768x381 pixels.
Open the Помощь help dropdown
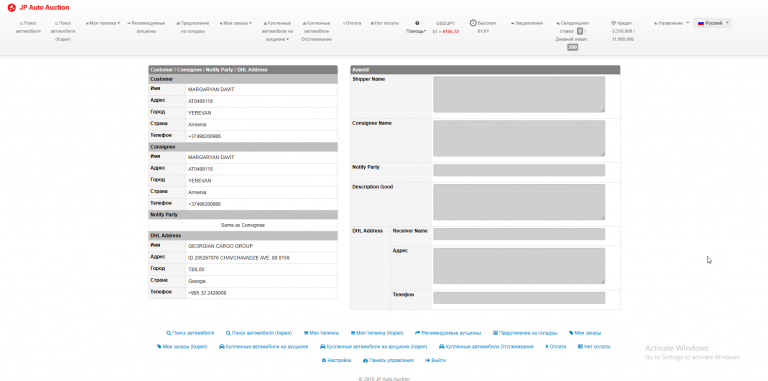pos(416,27)
